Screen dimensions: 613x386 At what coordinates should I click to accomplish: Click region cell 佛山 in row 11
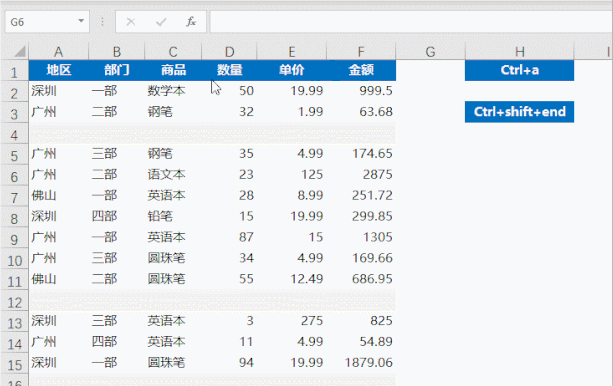tap(59, 279)
